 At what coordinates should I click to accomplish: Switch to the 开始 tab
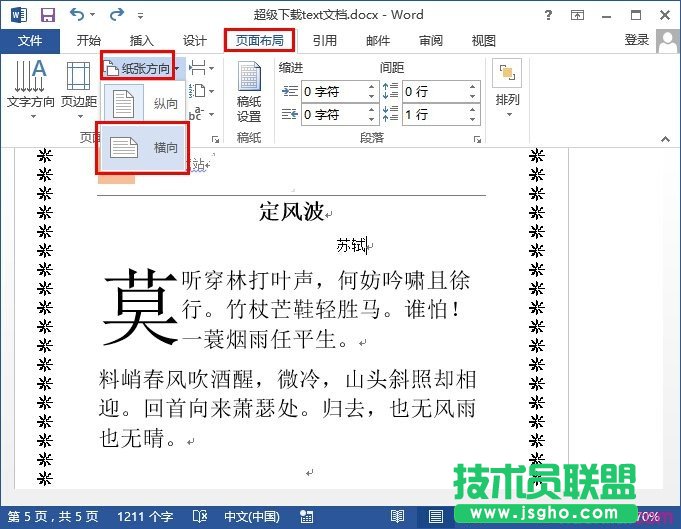click(89, 41)
